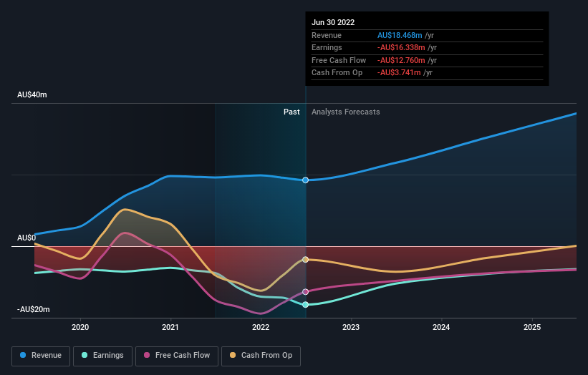
Task: Click the -AU$16.338m earnings value
Action: point(401,47)
